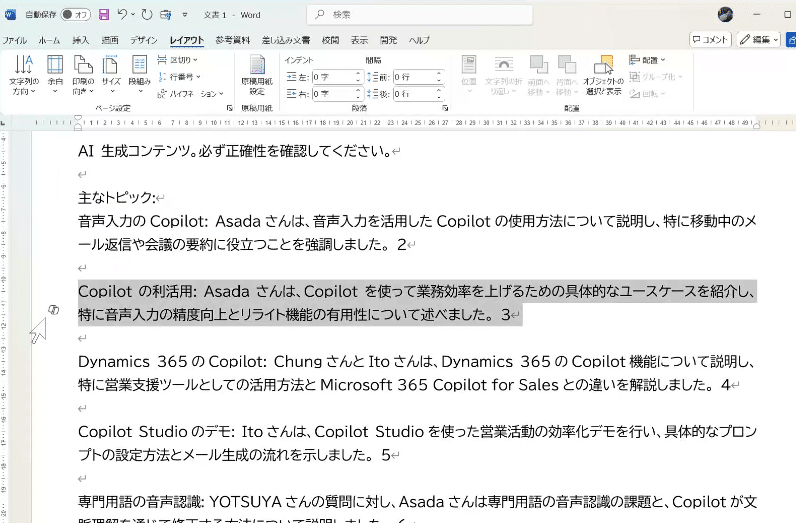The width and height of the screenshot is (796, 523).
Task: Click the Word app logo icon
Action: pos(10,15)
